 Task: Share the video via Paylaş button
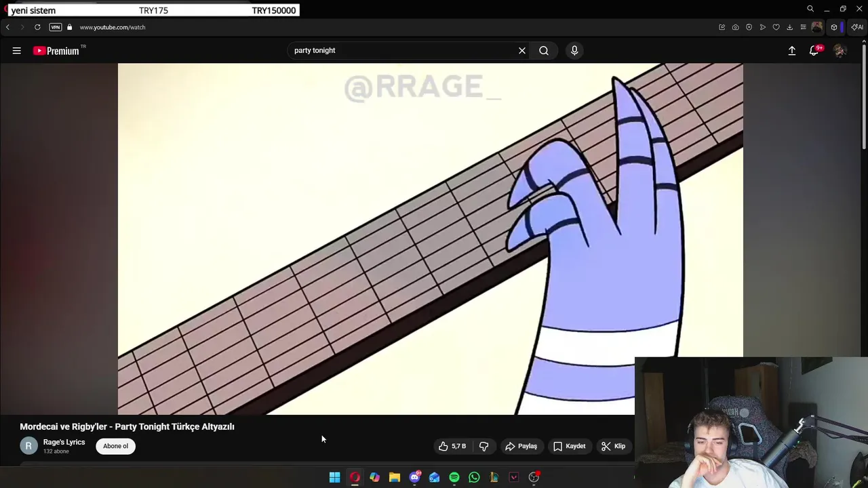pyautogui.click(x=521, y=446)
